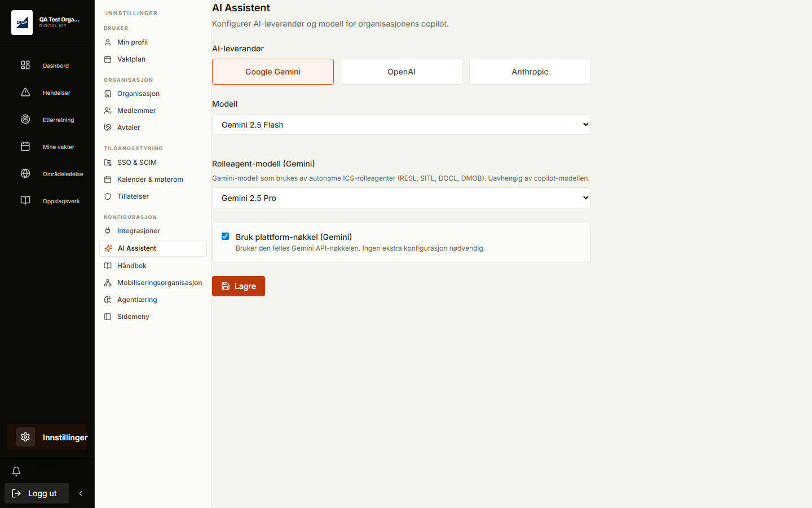This screenshot has width=812, height=508.
Task: Click the Etterretning radar icon
Action: click(25, 119)
